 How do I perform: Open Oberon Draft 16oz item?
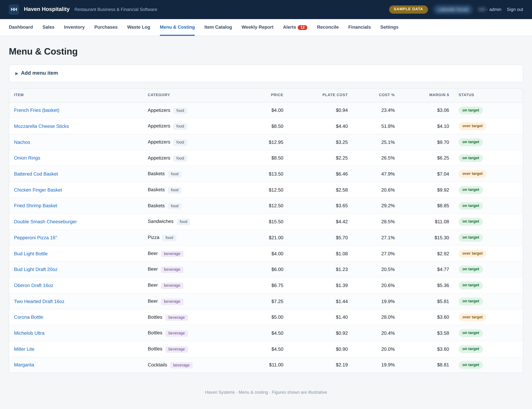33,285
